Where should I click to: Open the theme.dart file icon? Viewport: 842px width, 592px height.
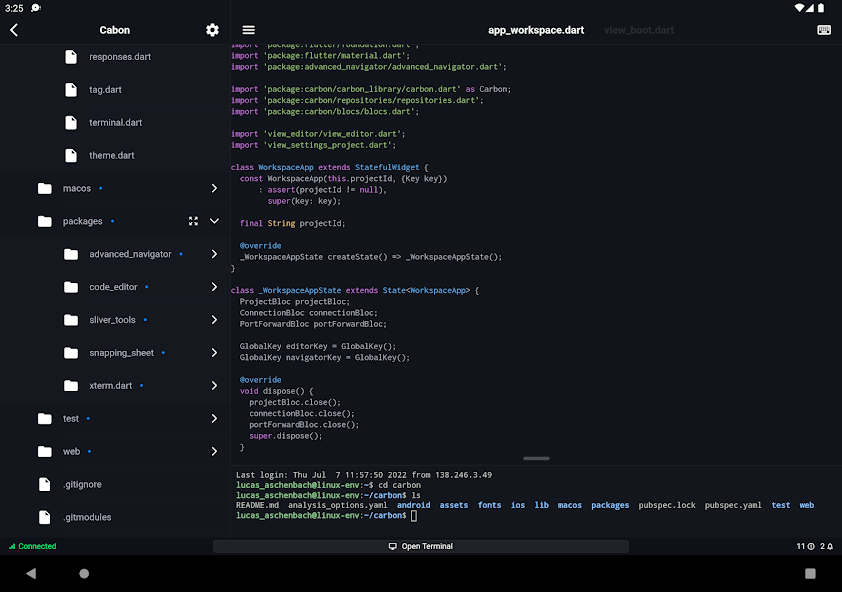pos(71,156)
